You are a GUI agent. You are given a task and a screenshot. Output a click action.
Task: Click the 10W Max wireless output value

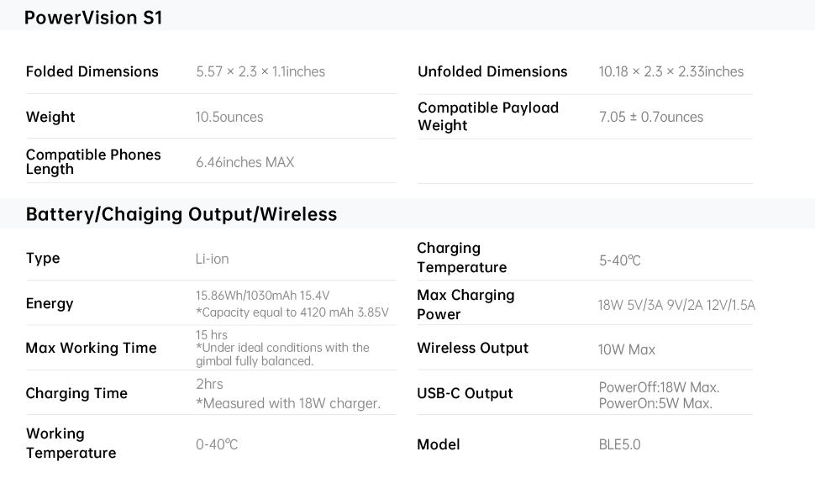(x=627, y=349)
